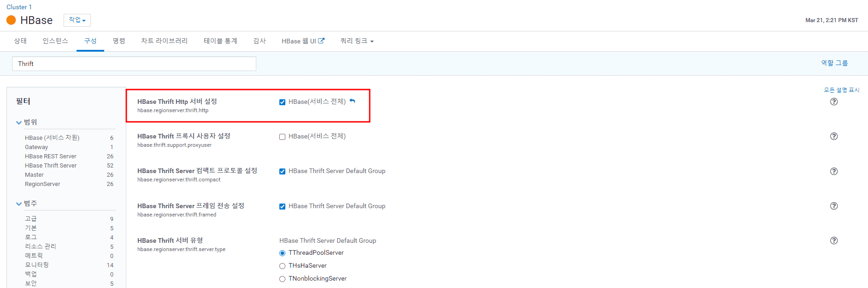The height and width of the screenshot is (288, 868).
Task: Filter by HBase REST Server scope
Action: tap(51, 156)
